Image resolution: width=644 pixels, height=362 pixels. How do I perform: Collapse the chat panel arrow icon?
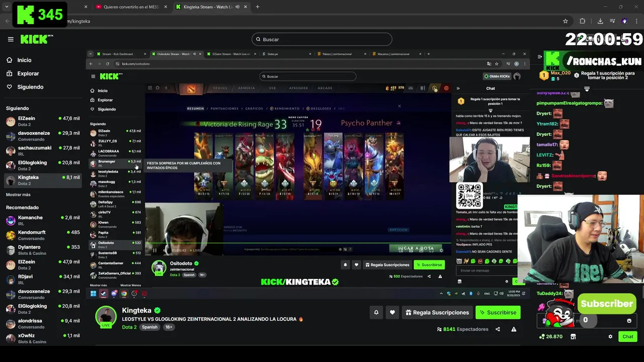point(539,56)
